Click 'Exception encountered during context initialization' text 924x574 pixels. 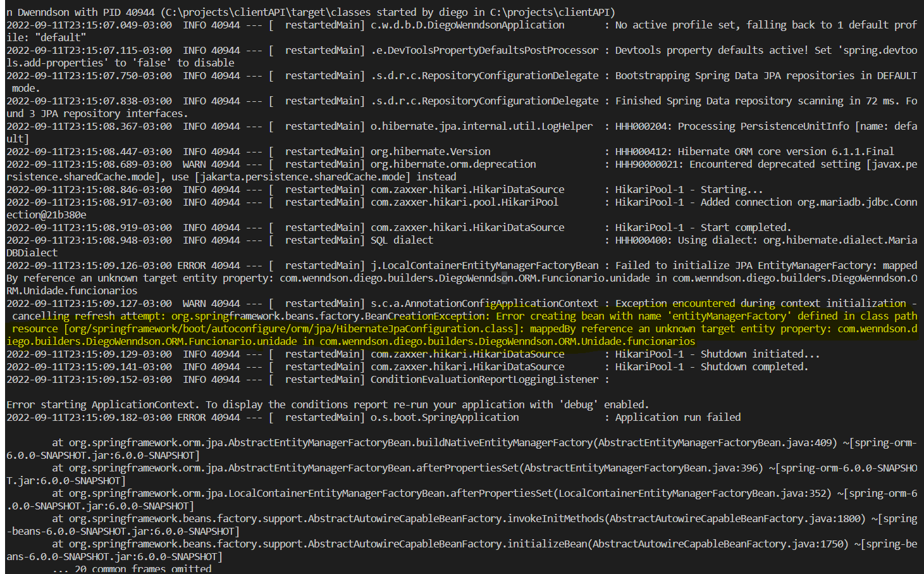coord(761,303)
